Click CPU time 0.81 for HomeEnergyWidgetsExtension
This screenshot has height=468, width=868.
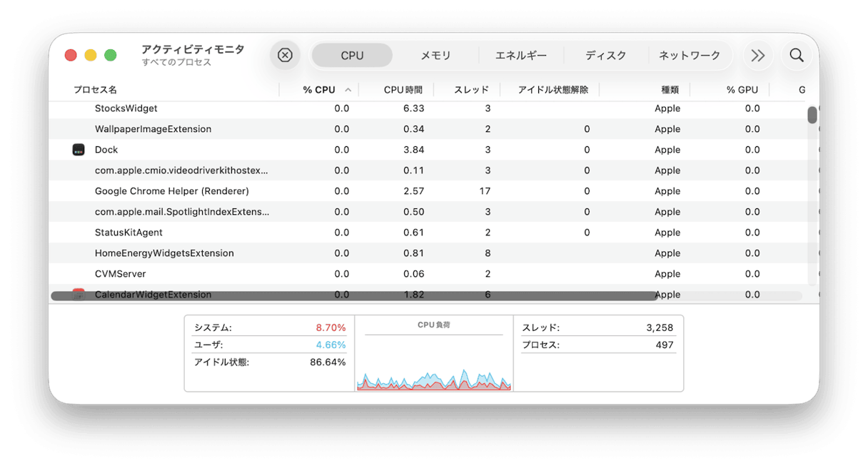click(413, 253)
